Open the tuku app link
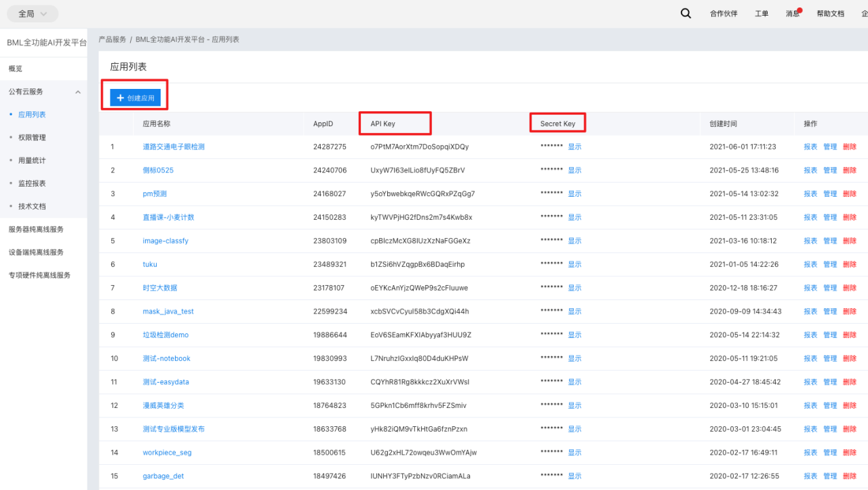 150,264
